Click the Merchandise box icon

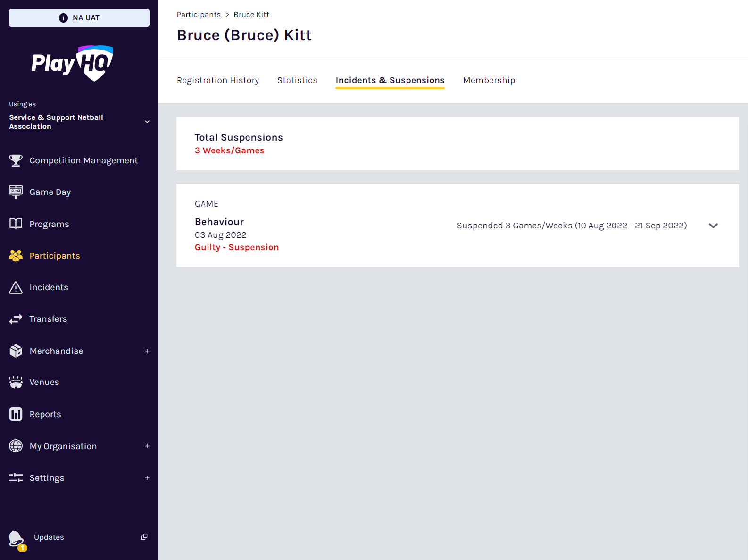[x=16, y=351]
